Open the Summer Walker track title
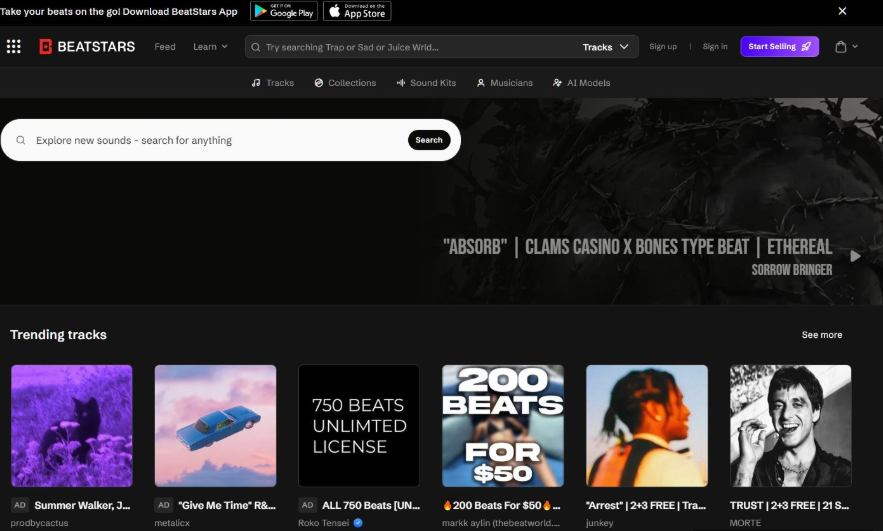 [x=82, y=506]
